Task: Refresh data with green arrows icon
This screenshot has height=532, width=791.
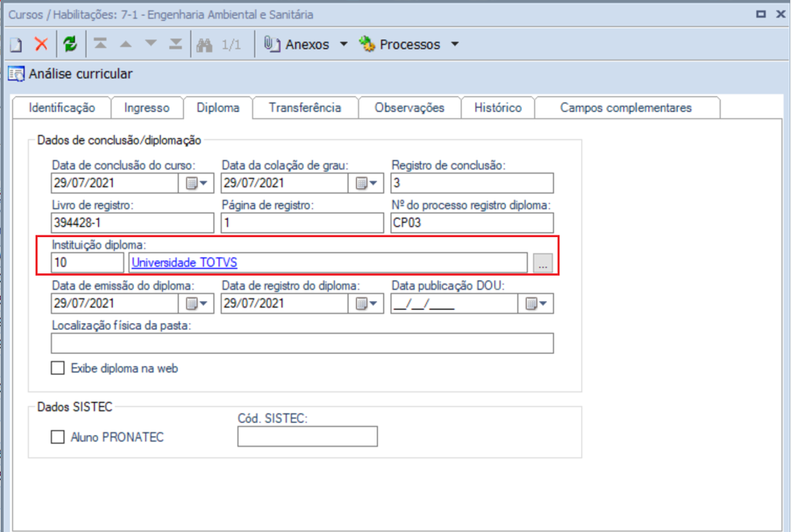Action: pos(71,44)
